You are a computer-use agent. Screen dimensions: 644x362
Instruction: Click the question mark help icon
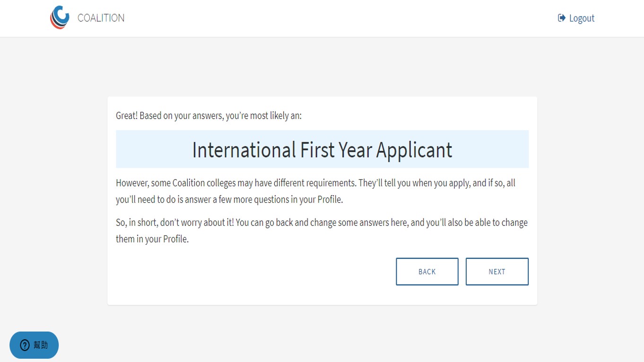[x=25, y=345]
